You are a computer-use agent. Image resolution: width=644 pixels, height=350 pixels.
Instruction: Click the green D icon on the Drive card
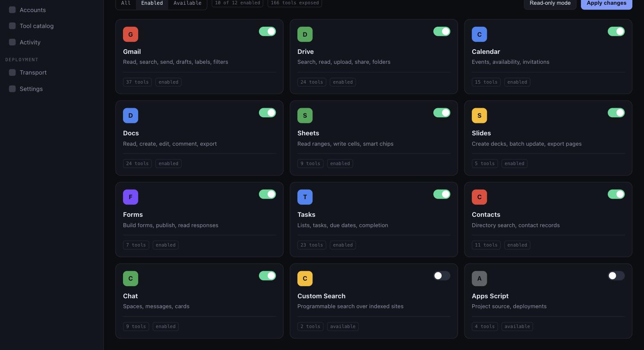pos(305,34)
